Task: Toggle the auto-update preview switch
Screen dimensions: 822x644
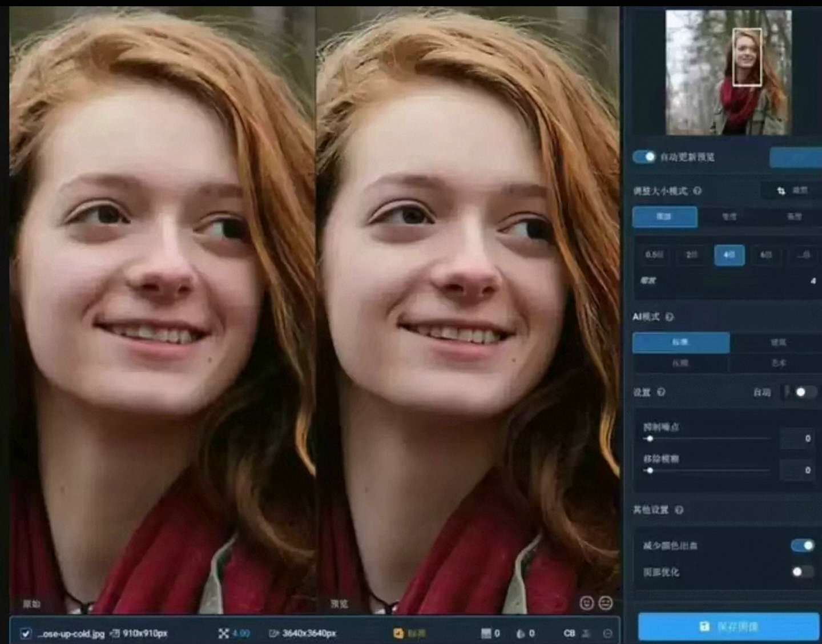Action: 644,156
